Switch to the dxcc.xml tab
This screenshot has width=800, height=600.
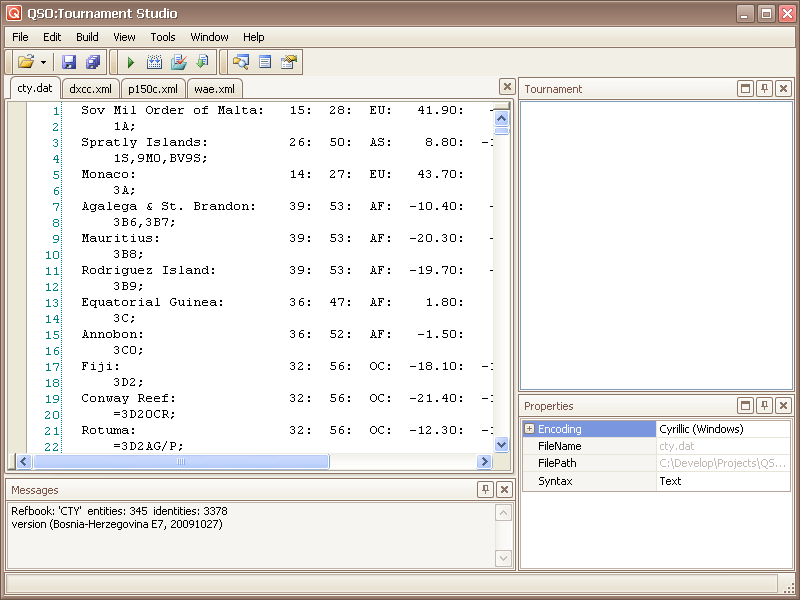click(90, 89)
